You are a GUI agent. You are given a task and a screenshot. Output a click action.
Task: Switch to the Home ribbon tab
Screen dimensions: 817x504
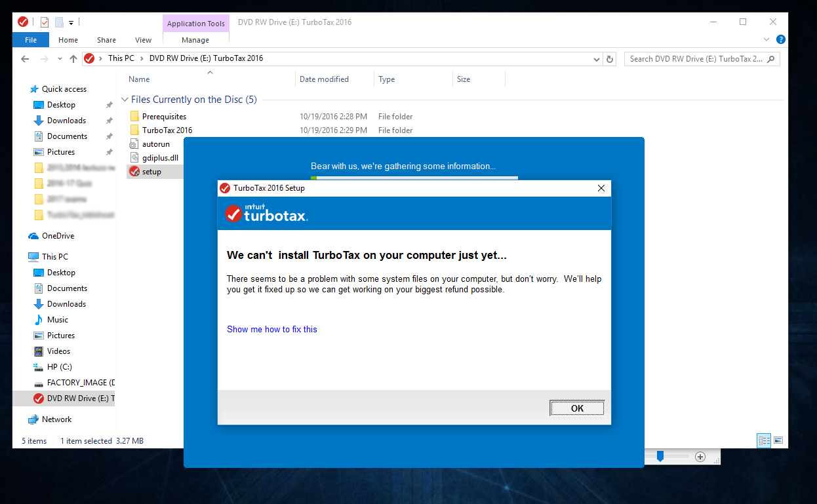(68, 40)
